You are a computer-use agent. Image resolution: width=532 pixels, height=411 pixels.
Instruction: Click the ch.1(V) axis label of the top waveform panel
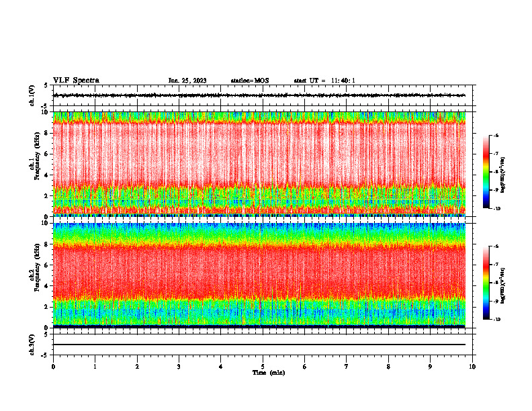click(32, 95)
